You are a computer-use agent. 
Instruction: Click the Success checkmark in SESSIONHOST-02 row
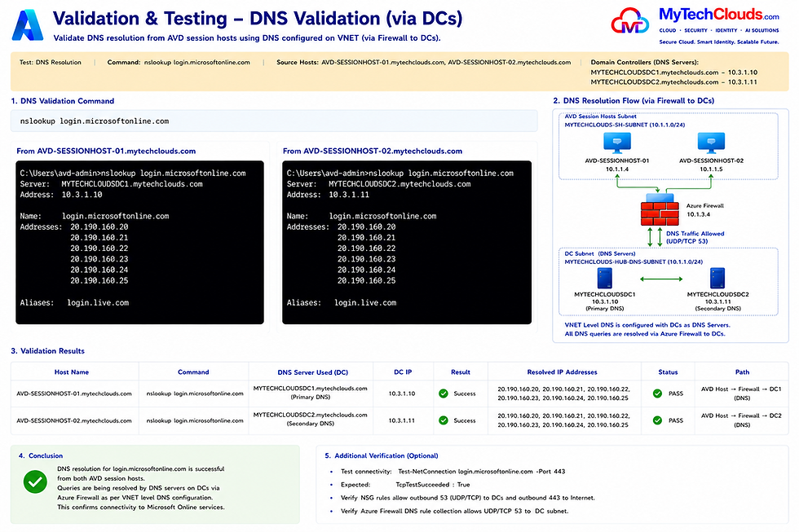[444, 420]
